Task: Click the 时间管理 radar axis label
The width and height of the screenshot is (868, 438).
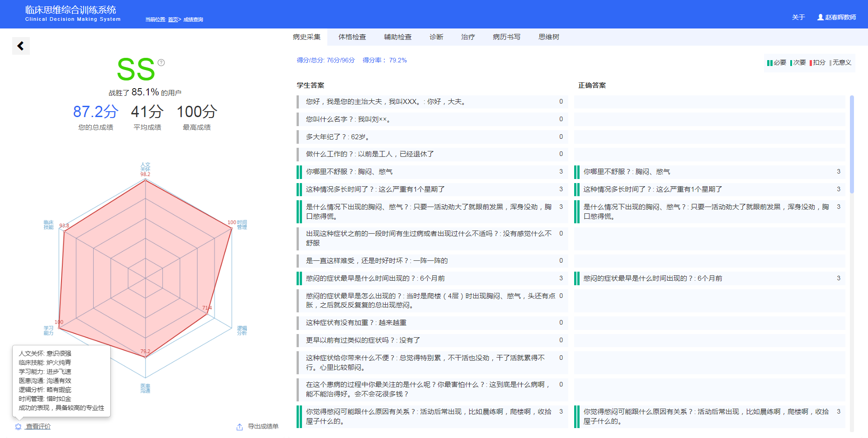Action: 242,225
